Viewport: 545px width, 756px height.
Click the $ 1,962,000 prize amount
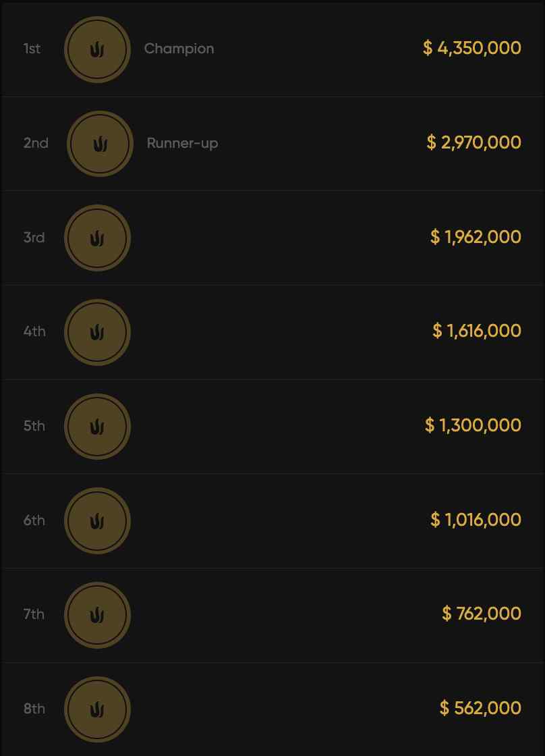pyautogui.click(x=476, y=237)
